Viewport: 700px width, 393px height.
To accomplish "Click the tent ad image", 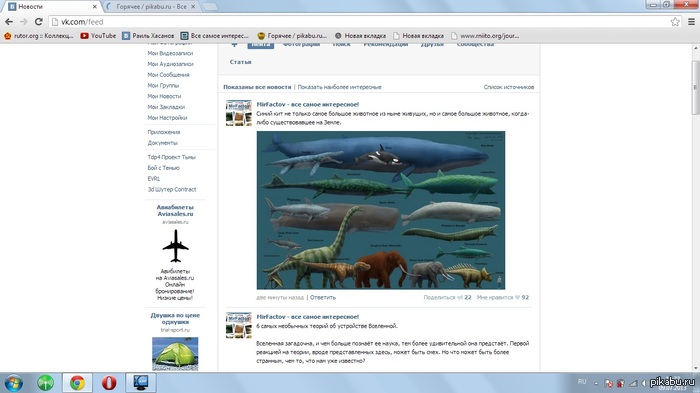I will tap(175, 354).
